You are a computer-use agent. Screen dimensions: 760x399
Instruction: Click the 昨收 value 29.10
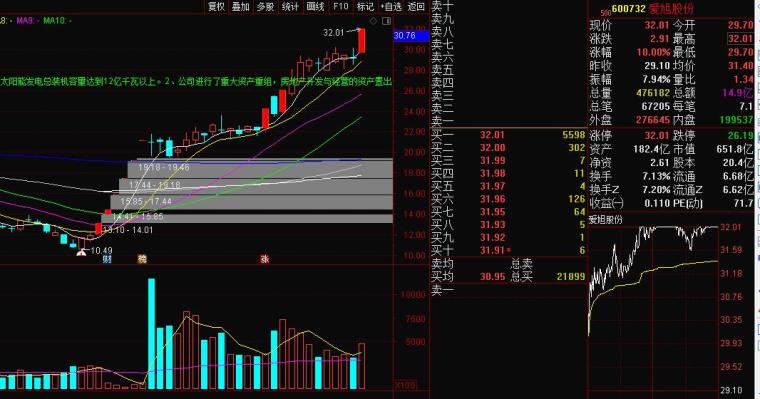tap(657, 65)
